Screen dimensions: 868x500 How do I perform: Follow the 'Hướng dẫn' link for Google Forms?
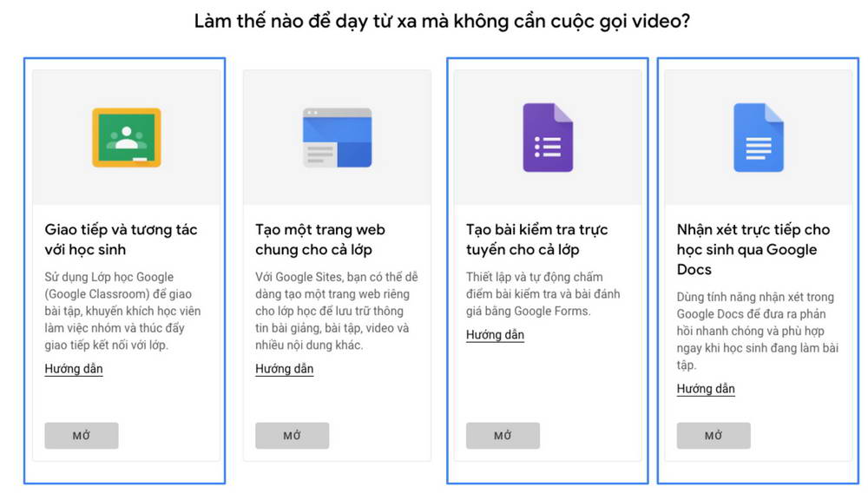495,335
